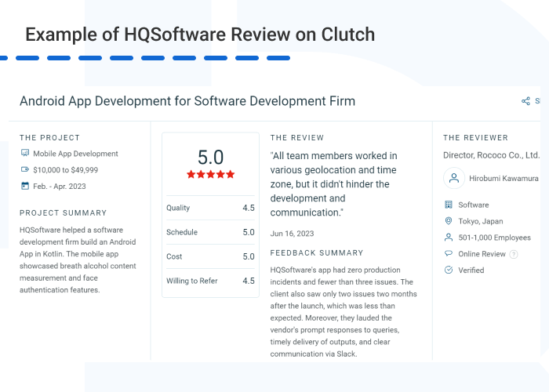The height and width of the screenshot is (392, 549).
Task: Click the Mobile App Development label
Action: [75, 154]
